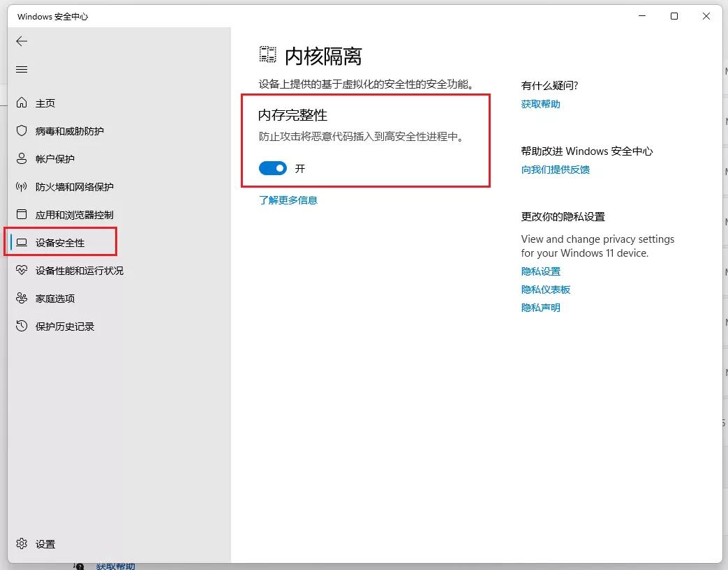Collapse the sidebar with the hamburger menu
This screenshot has height=570, width=728.
click(21, 69)
